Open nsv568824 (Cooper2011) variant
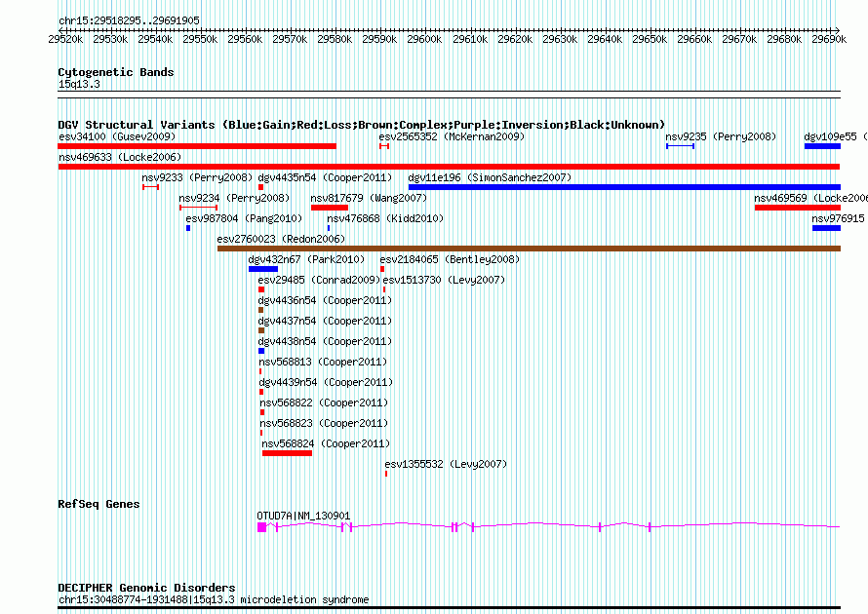 pyautogui.click(x=326, y=443)
